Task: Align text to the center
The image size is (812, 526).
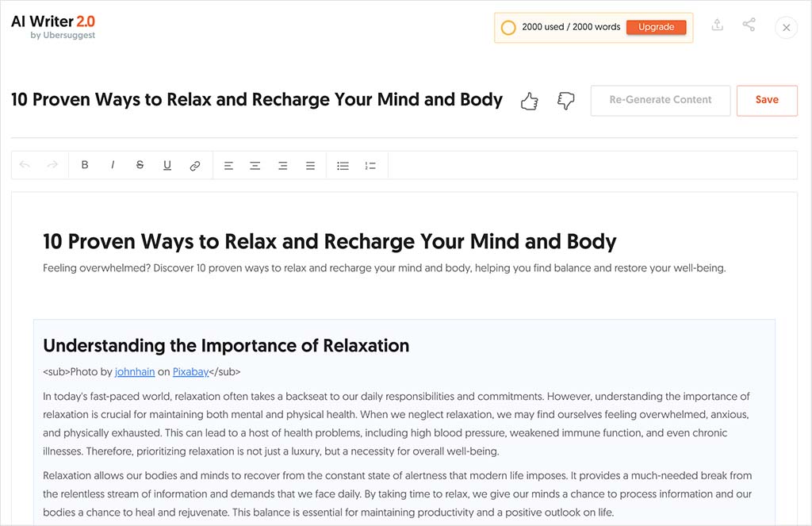Action: [255, 165]
